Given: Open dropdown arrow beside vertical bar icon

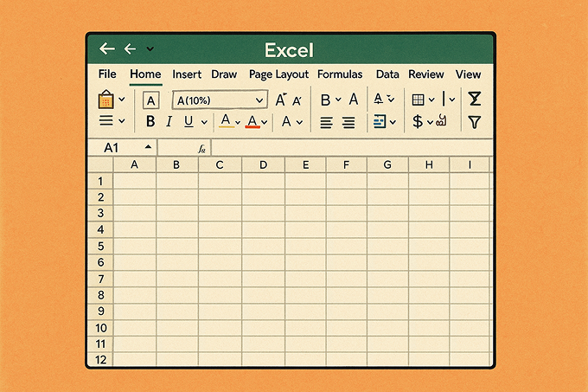Looking at the screenshot, I should (x=452, y=100).
